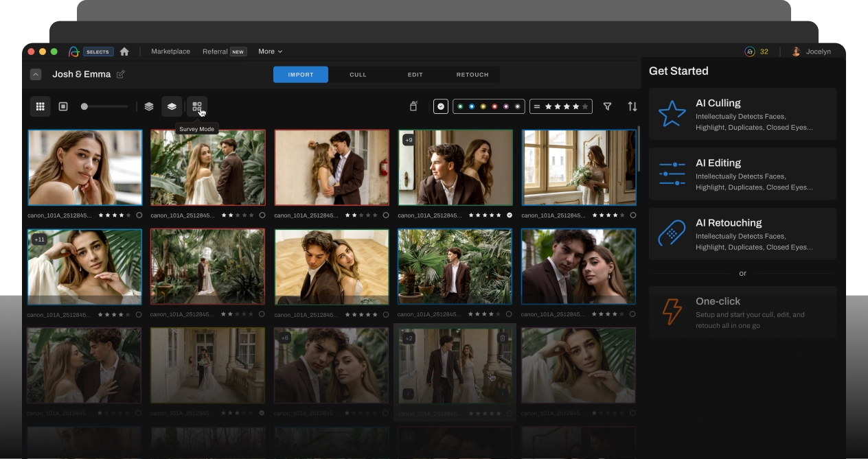Filter by the red color label
The image size is (868, 459).
pyautogui.click(x=494, y=106)
